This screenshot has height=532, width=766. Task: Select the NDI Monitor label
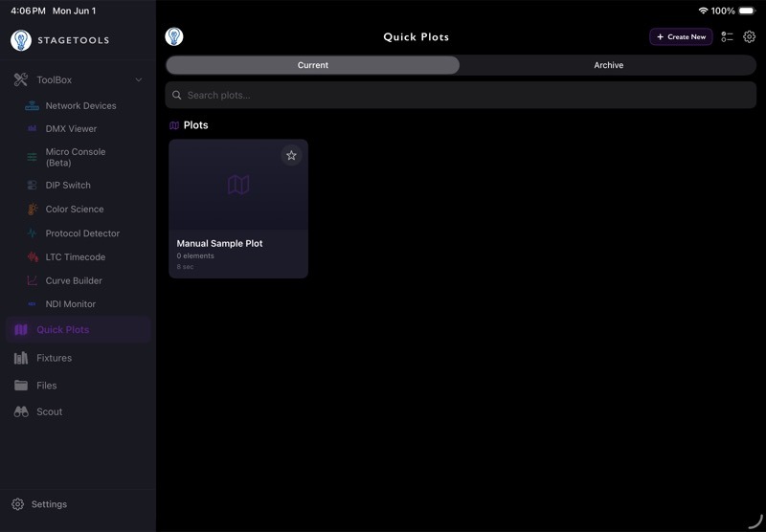pyautogui.click(x=70, y=304)
